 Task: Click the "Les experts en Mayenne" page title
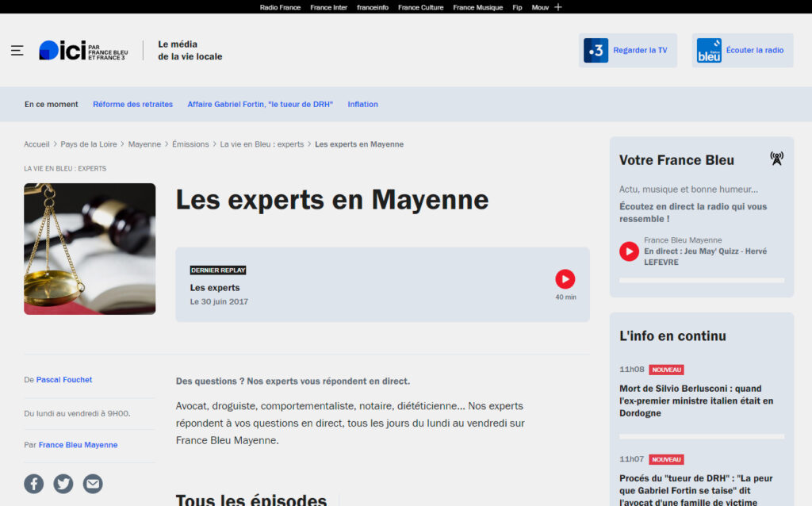[x=332, y=200]
